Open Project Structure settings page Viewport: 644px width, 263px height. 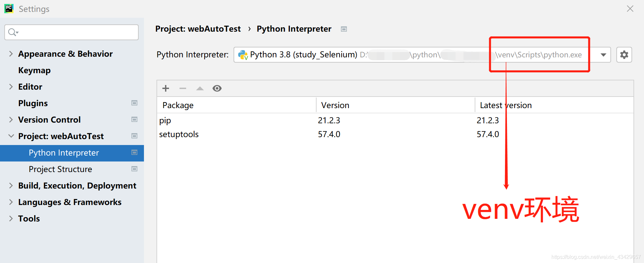[x=60, y=169]
